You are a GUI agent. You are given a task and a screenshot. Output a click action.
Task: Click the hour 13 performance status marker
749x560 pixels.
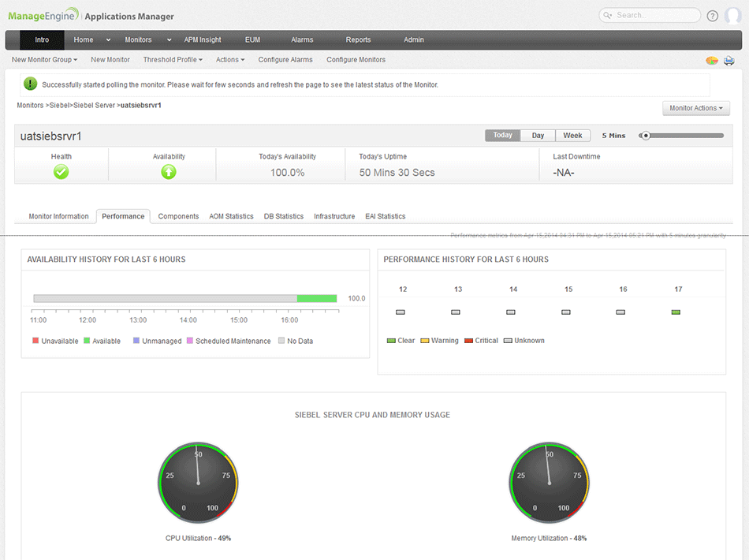456,312
